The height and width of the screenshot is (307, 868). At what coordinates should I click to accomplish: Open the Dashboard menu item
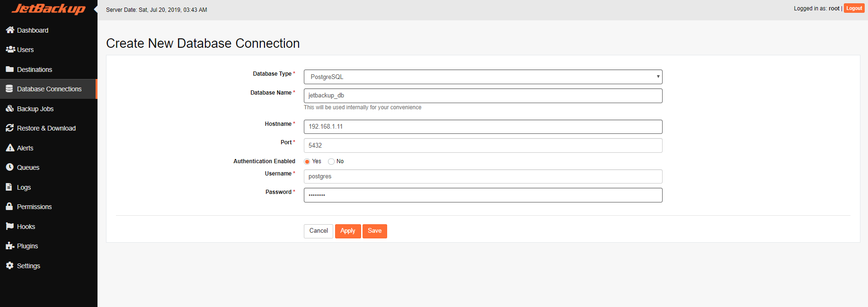point(49,30)
